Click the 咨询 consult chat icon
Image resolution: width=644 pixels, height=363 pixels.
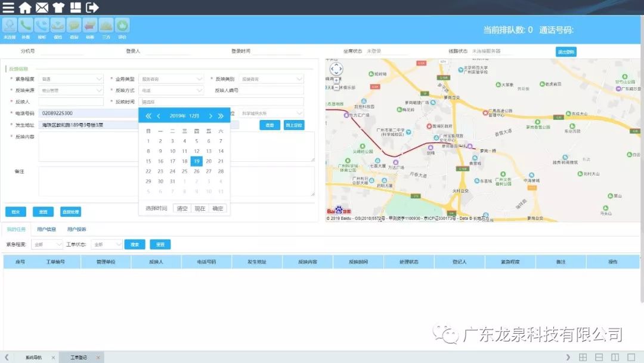coord(74,26)
